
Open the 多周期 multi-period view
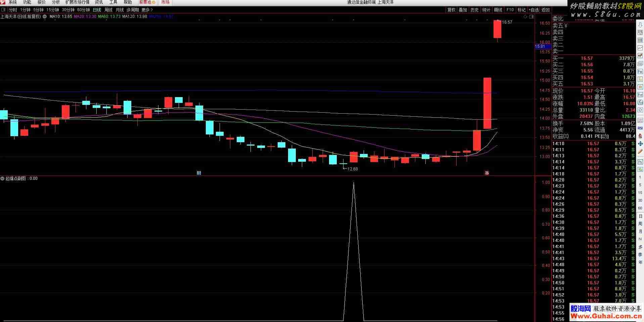[x=133, y=10]
